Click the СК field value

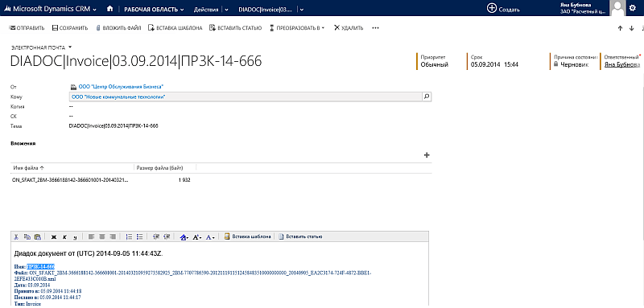coord(72,117)
